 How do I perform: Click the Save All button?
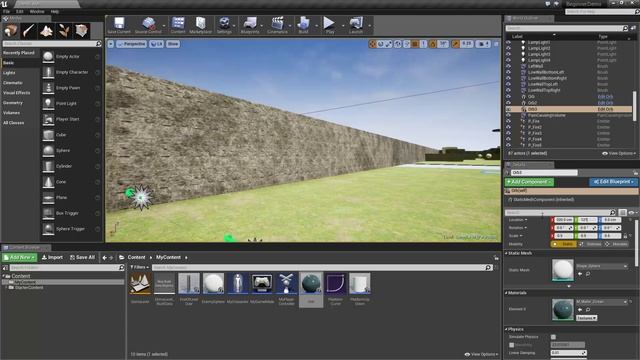(x=82, y=258)
